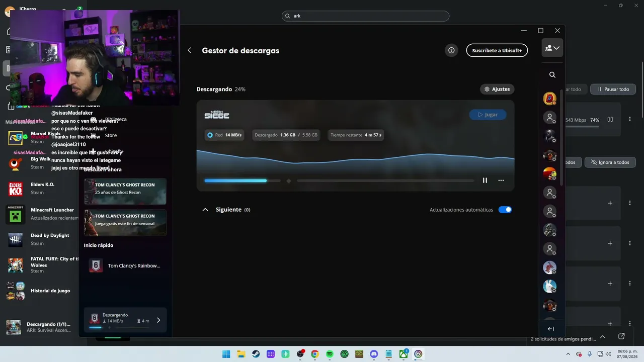Expand friend requests pending chevron
The height and width of the screenshot is (362, 644).
(603, 337)
